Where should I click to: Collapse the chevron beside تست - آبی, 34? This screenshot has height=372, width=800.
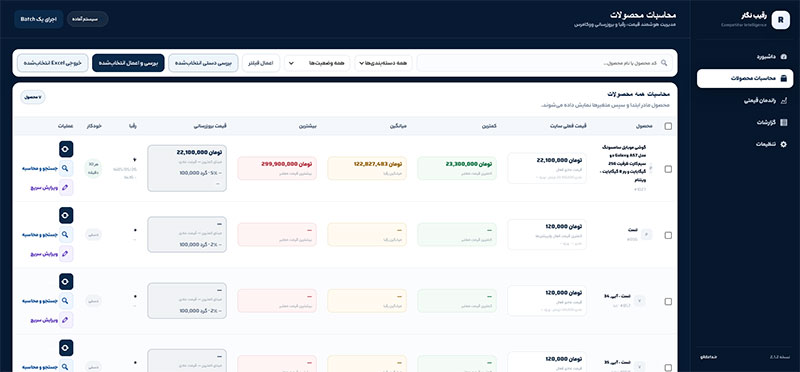[640, 301]
